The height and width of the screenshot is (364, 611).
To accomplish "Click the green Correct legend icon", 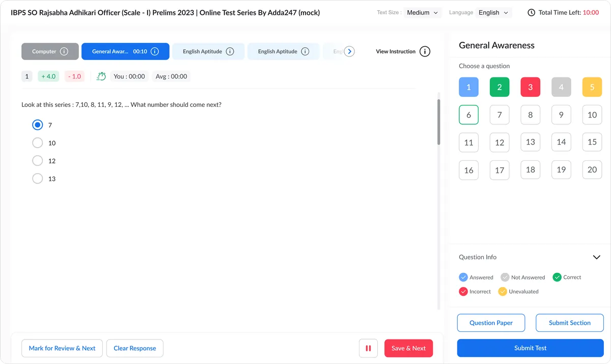I will [x=557, y=277].
